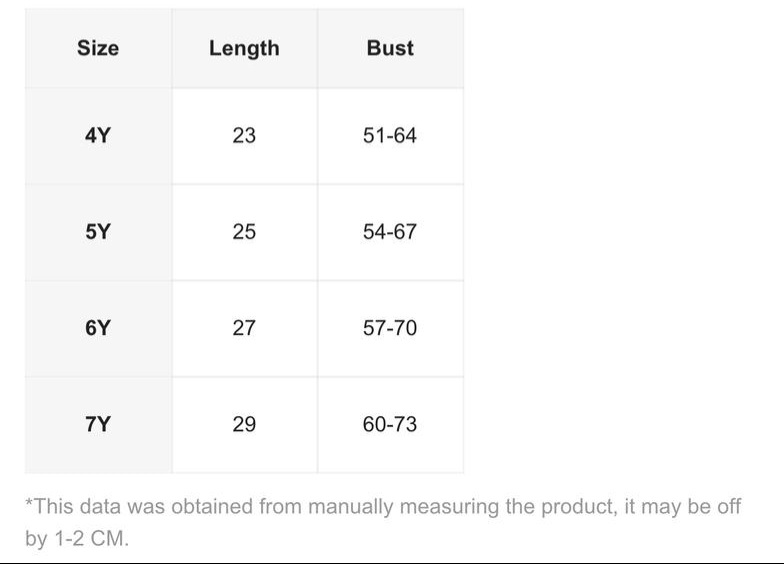Viewport: 784px width, 564px height.
Task: Click the word "product" in the disclaimer
Action: pos(575,506)
